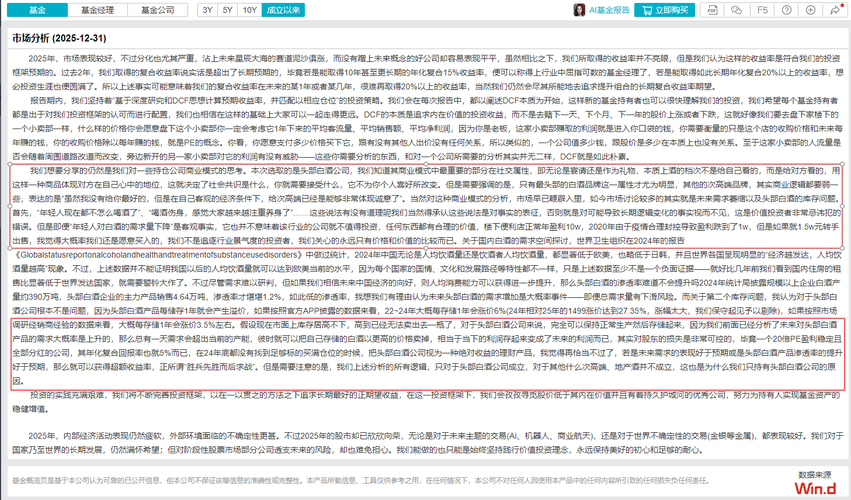Select the 10Y period
This screenshot has height=500, width=851.
click(x=250, y=10)
